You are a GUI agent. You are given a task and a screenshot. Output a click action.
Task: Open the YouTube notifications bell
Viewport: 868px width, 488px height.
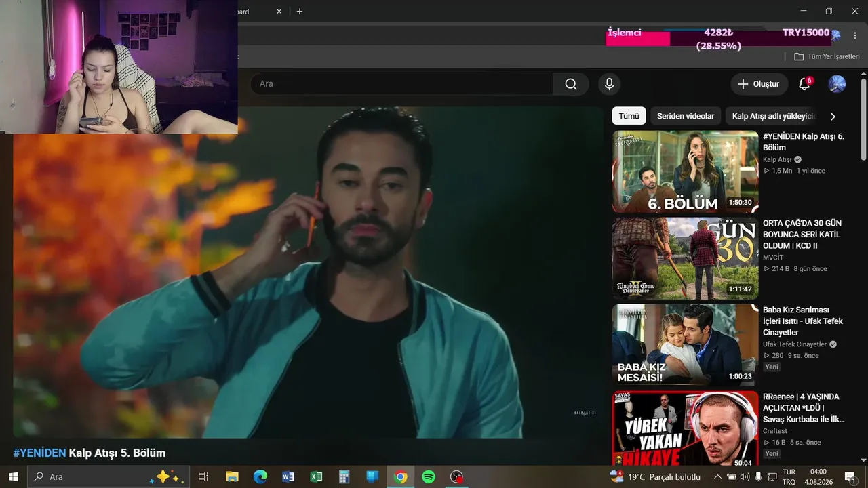point(804,84)
